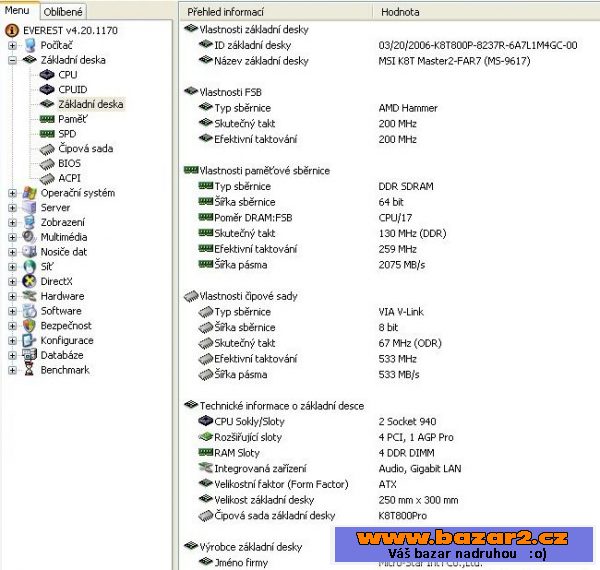Click the Paměť memory module icon

pos(47,119)
